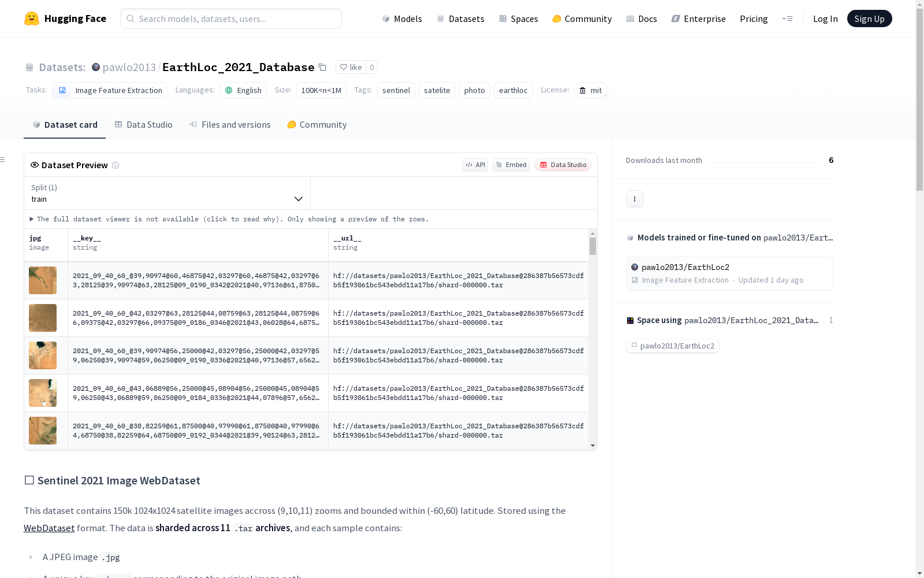
Task: Open the pawlo2013/EarthLoc2 model card
Action: tap(729, 273)
